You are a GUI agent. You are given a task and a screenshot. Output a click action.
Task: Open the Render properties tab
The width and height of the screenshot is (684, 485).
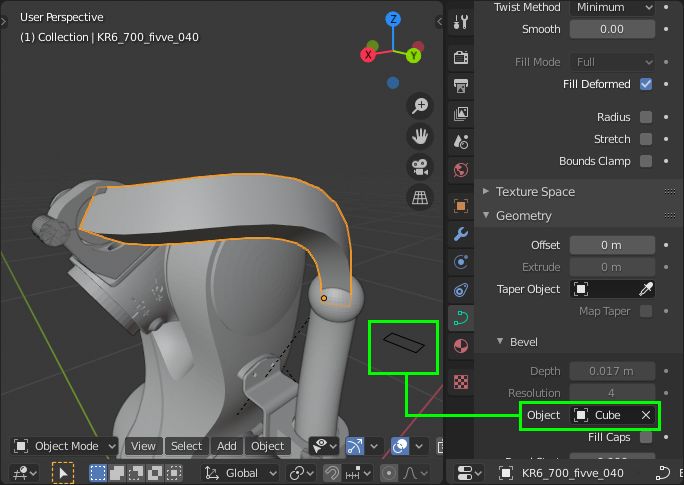[x=461, y=57]
